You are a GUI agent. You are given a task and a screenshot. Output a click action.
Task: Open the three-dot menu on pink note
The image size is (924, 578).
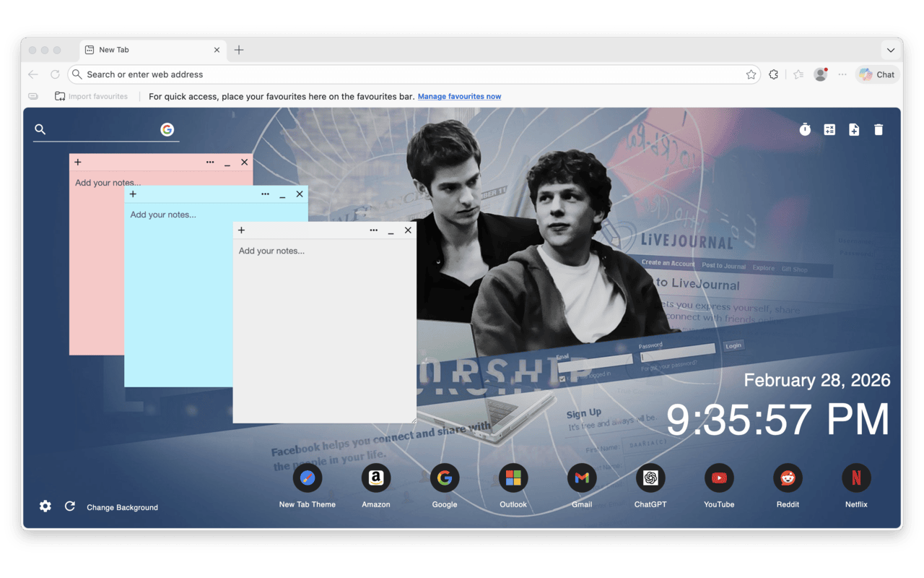coord(210,163)
